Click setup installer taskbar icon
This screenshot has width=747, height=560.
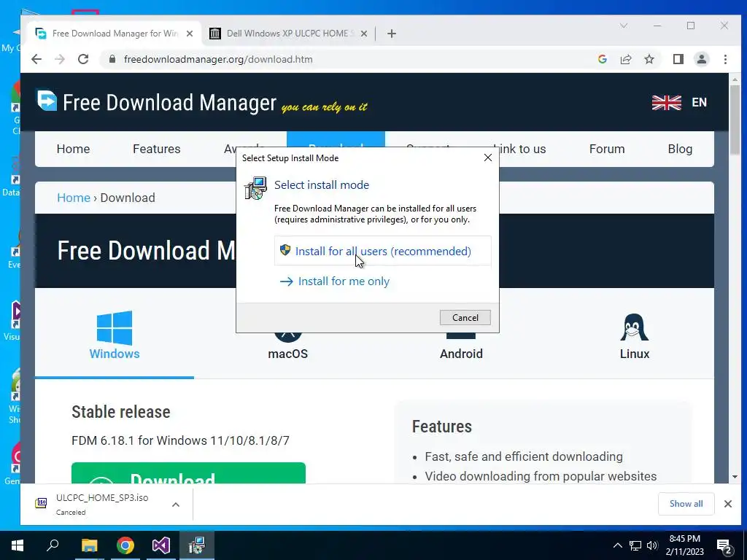197,545
